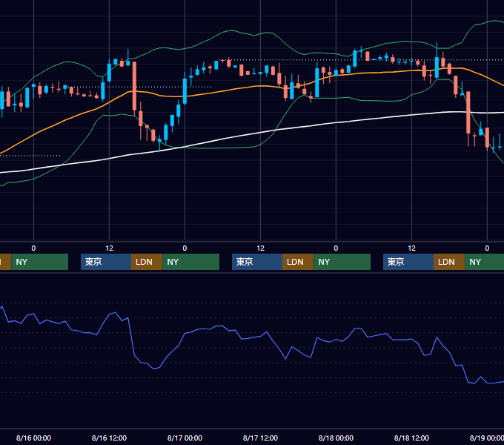Click the 8/17 00:00 date label

tap(185, 438)
